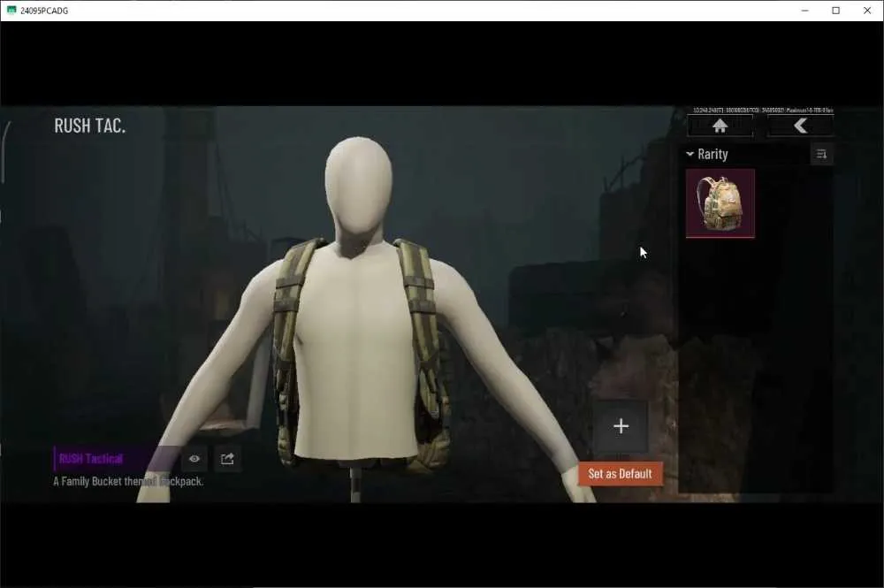The image size is (884, 588).
Task: Toggle the eye preview icon
Action: [194, 459]
